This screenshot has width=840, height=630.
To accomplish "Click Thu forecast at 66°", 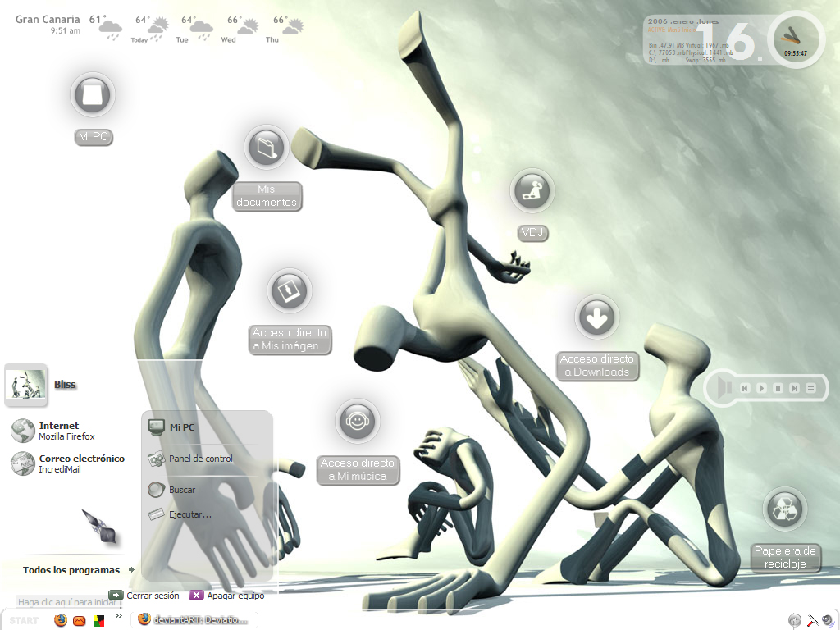I will coord(285,29).
